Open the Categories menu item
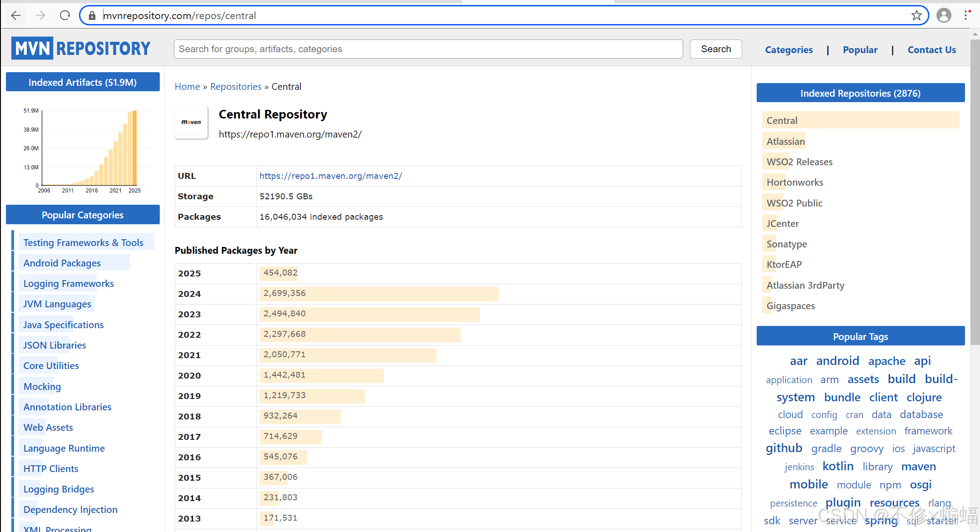The width and height of the screenshot is (980, 532). tap(788, 50)
